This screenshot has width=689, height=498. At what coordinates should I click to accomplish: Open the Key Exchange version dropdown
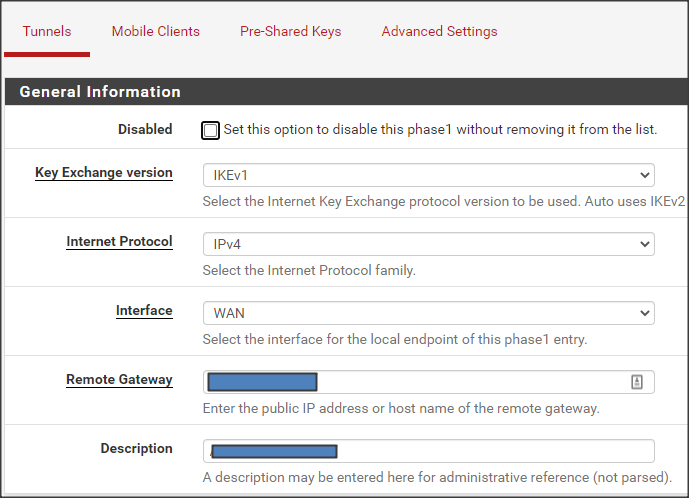pyautogui.click(x=428, y=175)
